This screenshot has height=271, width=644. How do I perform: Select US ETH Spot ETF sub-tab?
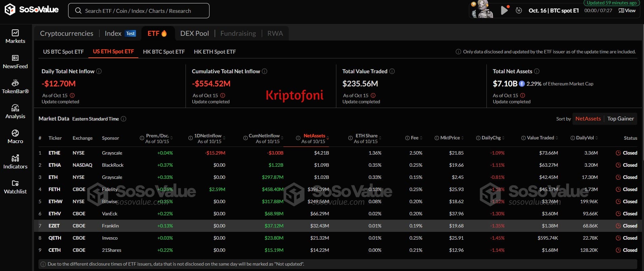113,52
